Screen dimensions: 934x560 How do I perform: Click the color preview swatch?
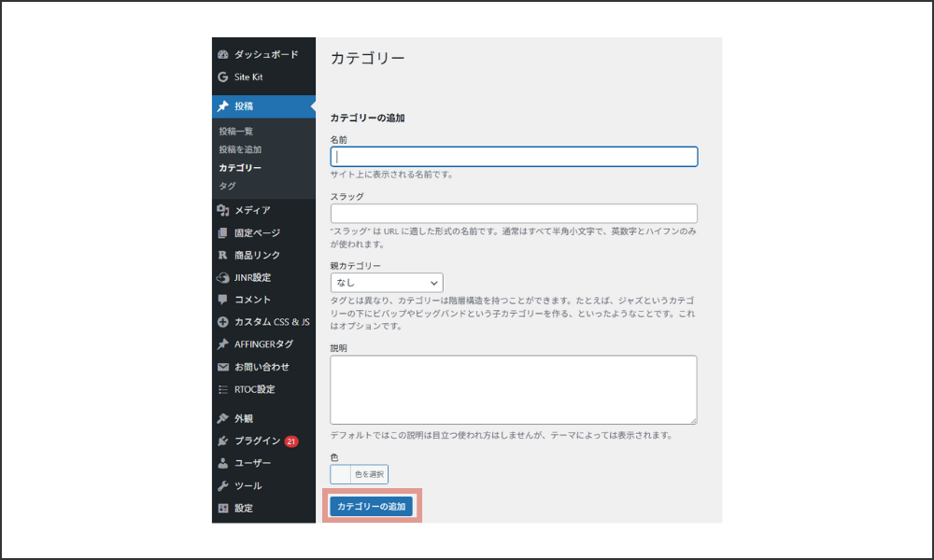pos(341,474)
